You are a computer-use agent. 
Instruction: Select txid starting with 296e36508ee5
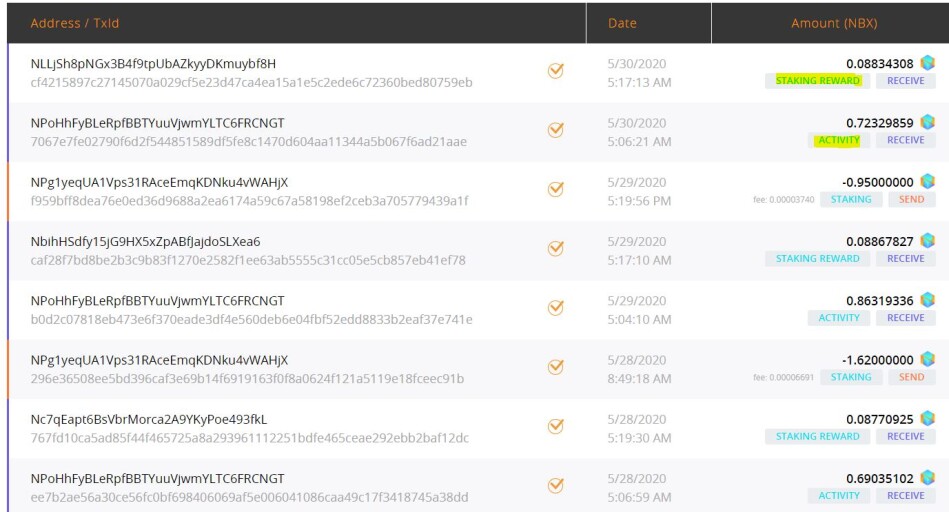point(248,379)
